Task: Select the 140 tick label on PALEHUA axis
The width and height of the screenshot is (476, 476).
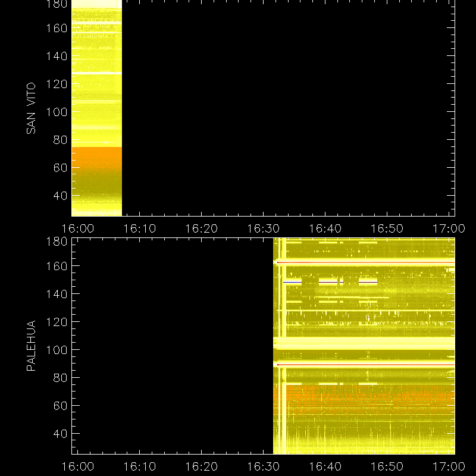Action: pos(57,294)
